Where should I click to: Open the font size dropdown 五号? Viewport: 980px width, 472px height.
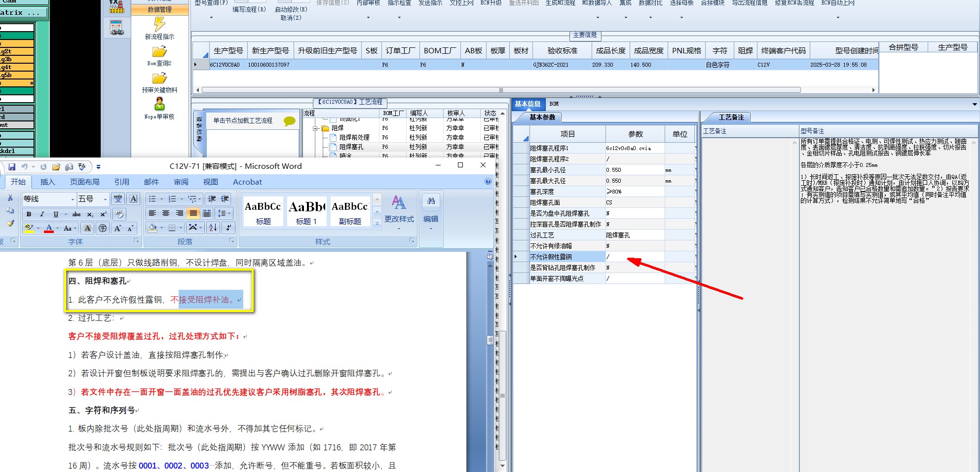[x=105, y=199]
